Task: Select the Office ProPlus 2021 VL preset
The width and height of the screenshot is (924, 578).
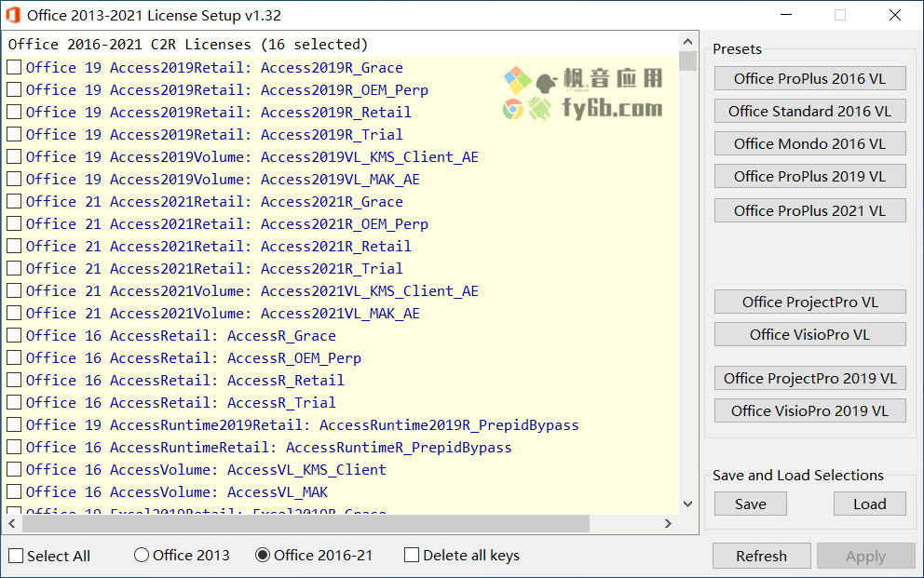Action: [x=809, y=210]
